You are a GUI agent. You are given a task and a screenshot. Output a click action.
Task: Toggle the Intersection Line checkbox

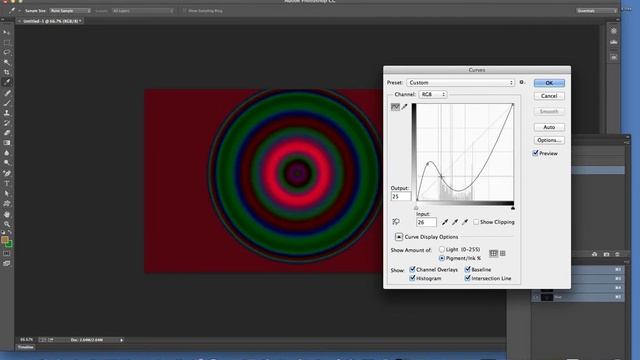[468, 278]
